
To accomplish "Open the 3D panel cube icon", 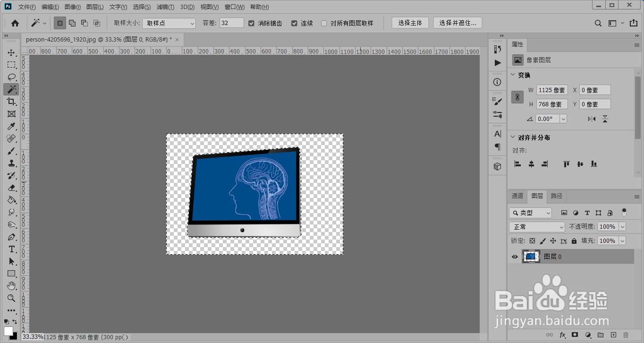I will click(498, 167).
